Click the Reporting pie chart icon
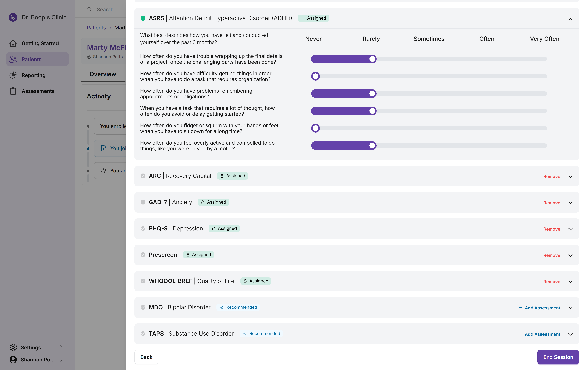The width and height of the screenshot is (588, 370). pyautogui.click(x=13, y=75)
